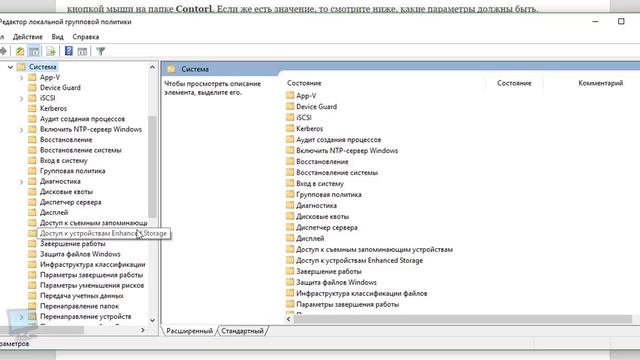Click the tree pane horizontal scroll-right arrow
This screenshot has height=360, width=640.
click(142, 330)
